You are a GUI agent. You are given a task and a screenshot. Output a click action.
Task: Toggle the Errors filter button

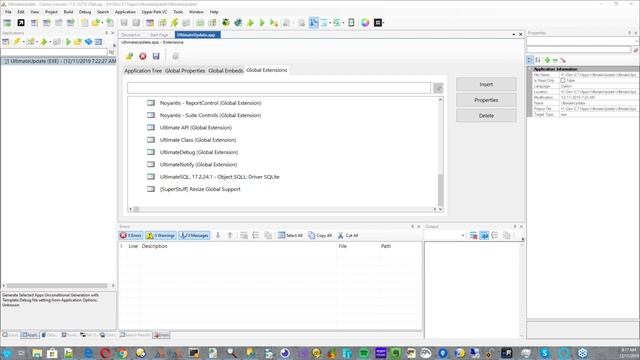tap(131, 236)
